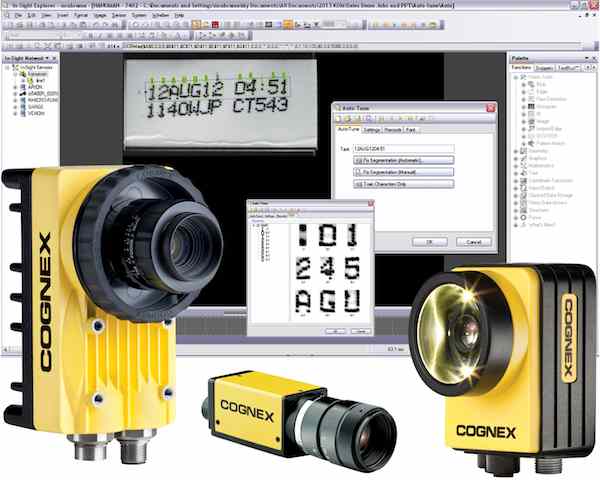Select the Functions tab in Palette
Viewport: 600px width, 480px height.
[522, 68]
